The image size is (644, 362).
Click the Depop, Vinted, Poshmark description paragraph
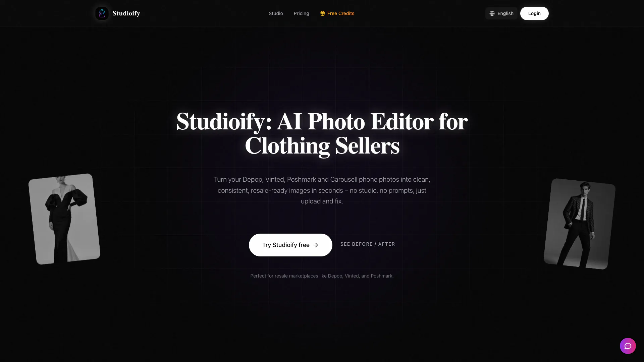(x=322, y=190)
